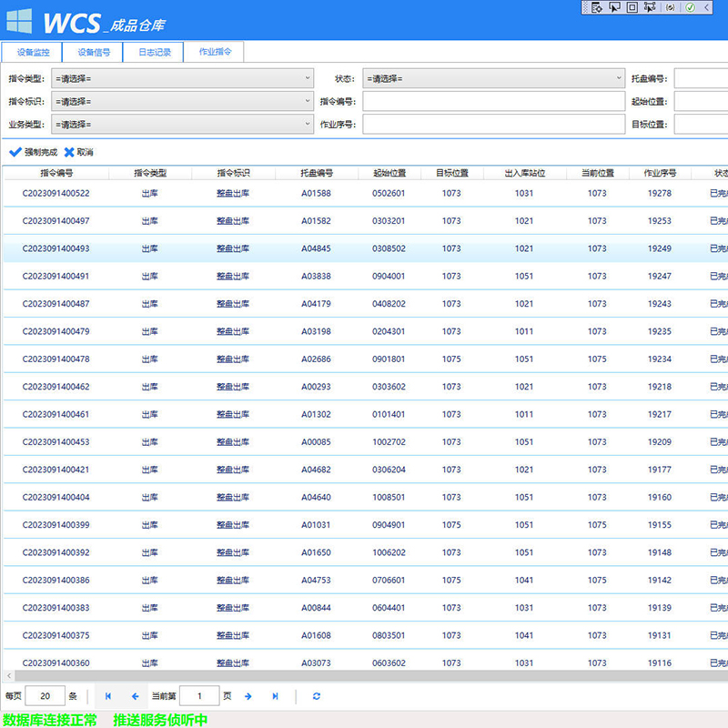The width and height of the screenshot is (728, 728).
Task: Click the horizontal scrollbar left arrow
Action: click(9, 676)
